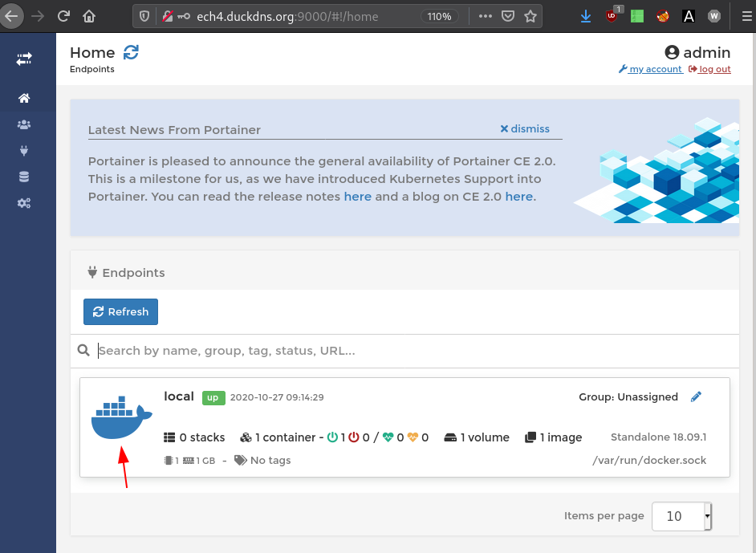Click the 1 volume label
Viewport: 756px width, 553px height.
[x=477, y=437]
